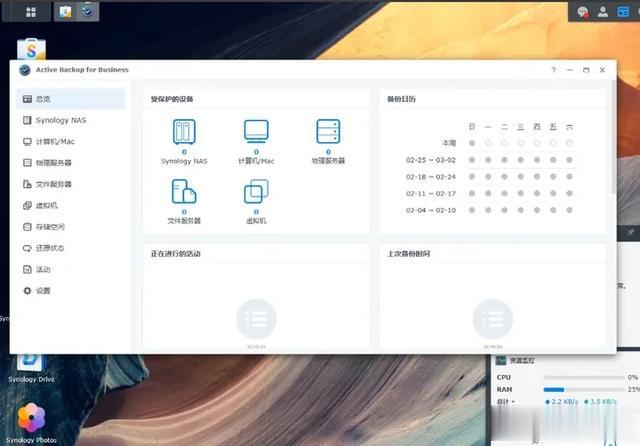
Task: Click the gear icon beside 设置
Action: coord(27,291)
